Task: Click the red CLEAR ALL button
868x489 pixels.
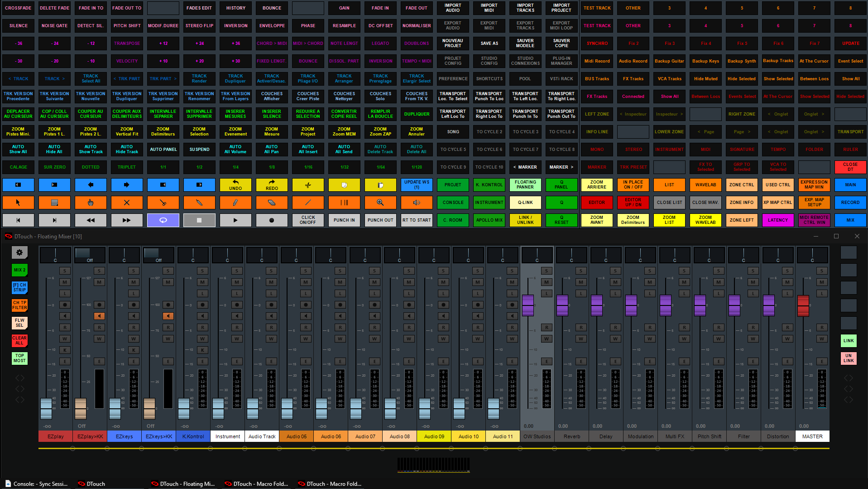Action: tap(19, 340)
